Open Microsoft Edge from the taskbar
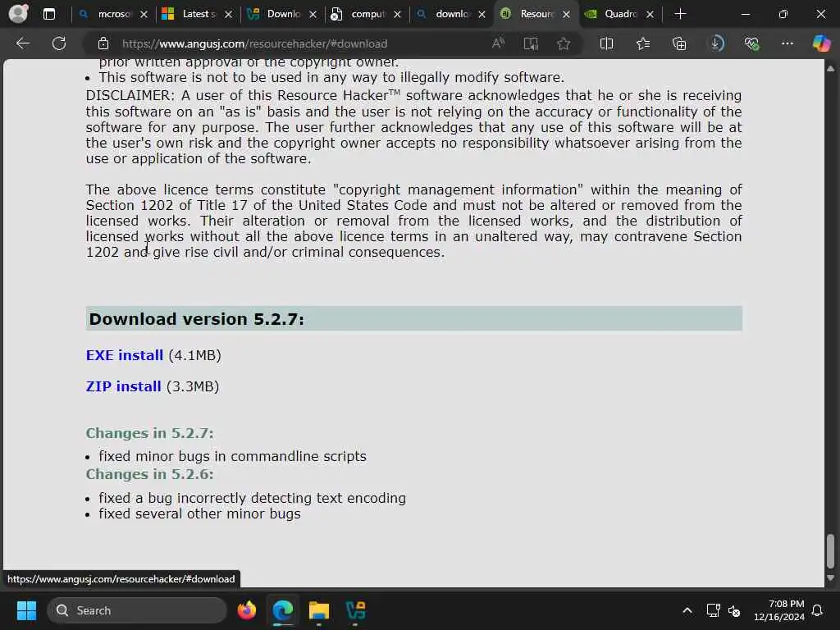840x630 pixels. 283,610
